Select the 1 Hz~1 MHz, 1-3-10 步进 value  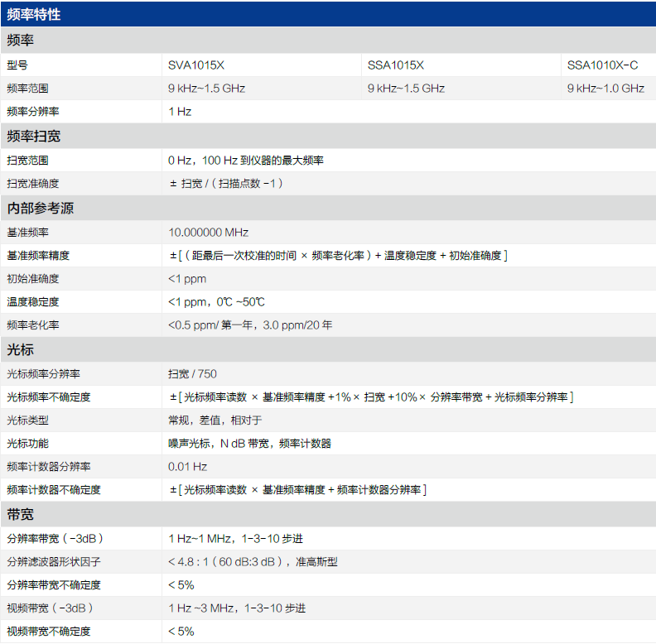235,539
